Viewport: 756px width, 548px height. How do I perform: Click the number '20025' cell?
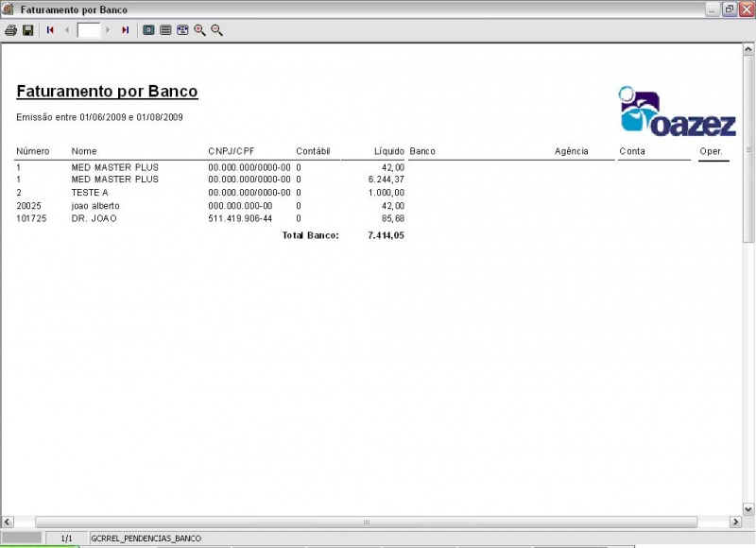click(x=28, y=206)
